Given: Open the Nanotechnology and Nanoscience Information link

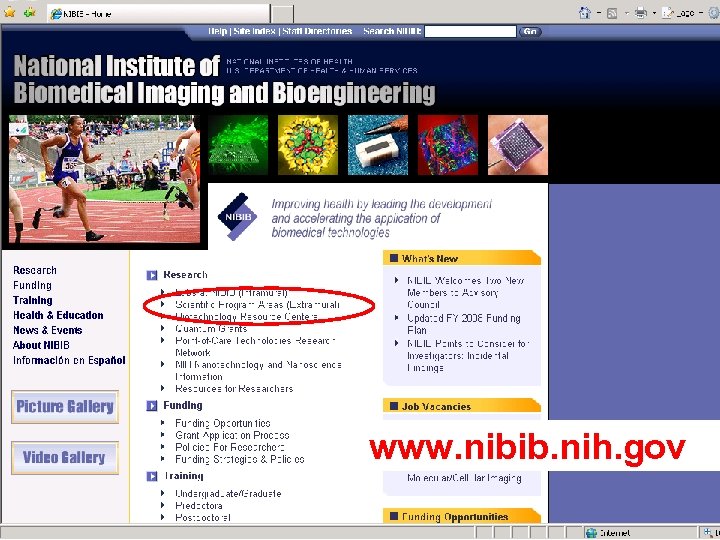Looking at the screenshot, I should pos(259,371).
